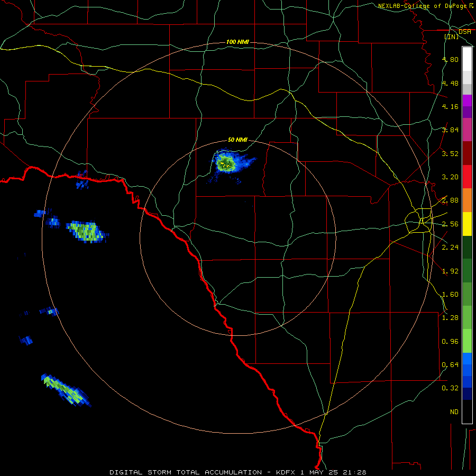Click the green rain area west of 100 NMI ring
The height and width of the screenshot is (476, 476).
click(x=87, y=232)
